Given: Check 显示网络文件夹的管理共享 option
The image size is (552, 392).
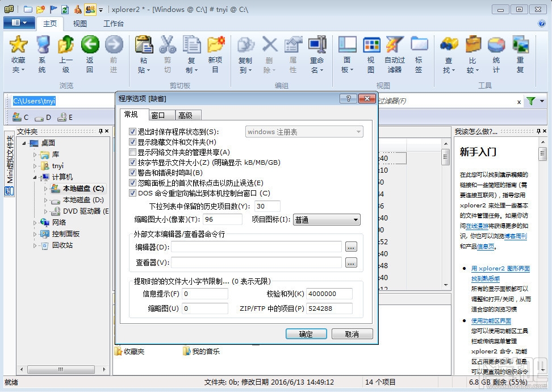Looking at the screenshot, I should [132, 151].
